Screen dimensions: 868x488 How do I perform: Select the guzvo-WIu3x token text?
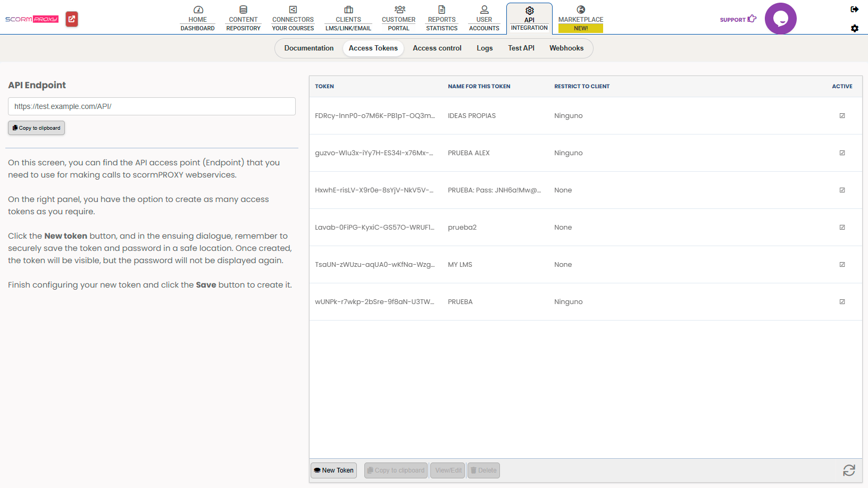[x=374, y=153]
